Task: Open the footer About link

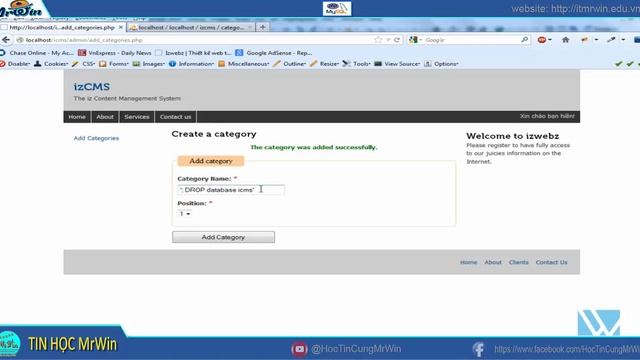Action: (x=493, y=262)
